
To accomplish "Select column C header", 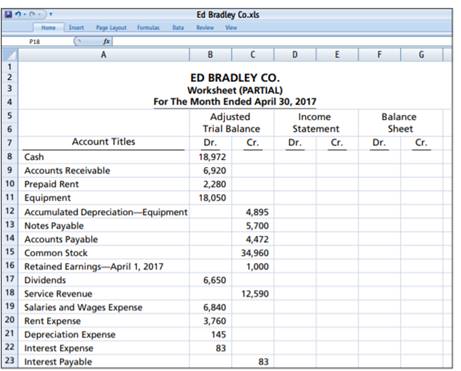I will pos(253,55).
